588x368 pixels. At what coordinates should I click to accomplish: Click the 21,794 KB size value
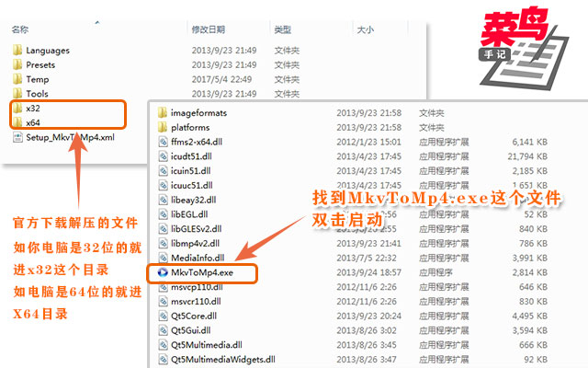coord(527,156)
